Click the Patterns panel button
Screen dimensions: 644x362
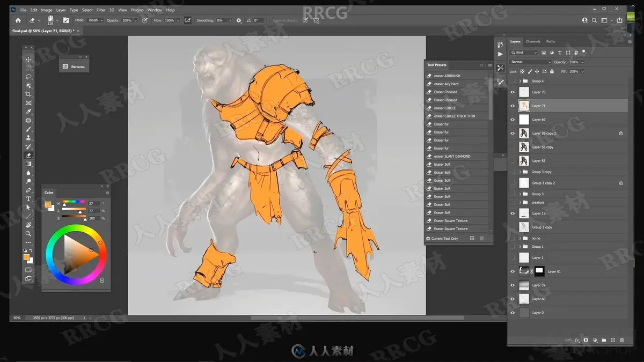(x=74, y=67)
